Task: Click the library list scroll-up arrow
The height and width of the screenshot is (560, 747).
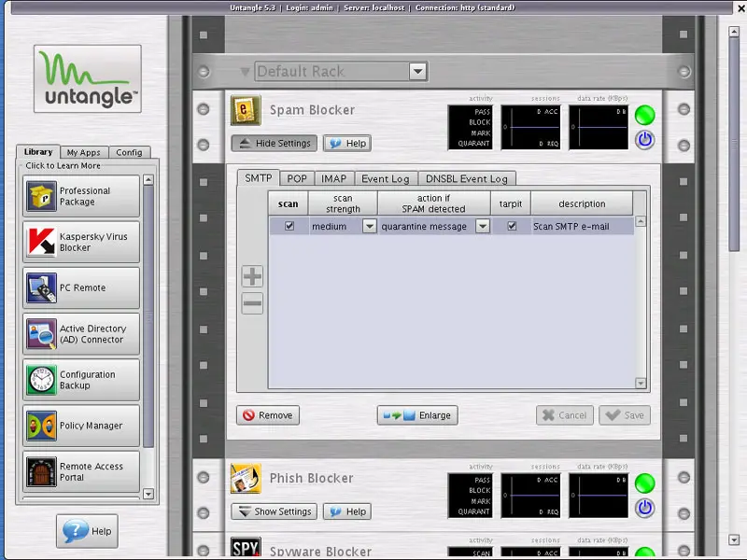Action: pos(148,180)
